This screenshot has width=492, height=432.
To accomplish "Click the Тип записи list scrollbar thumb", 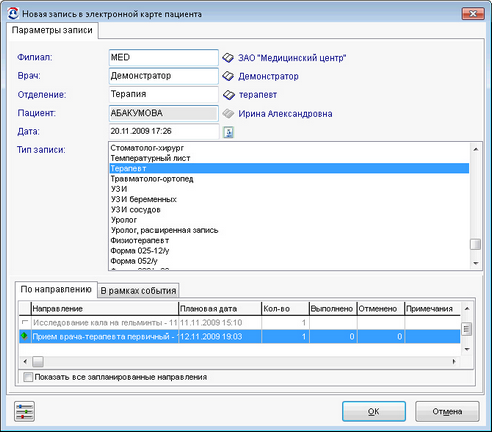I will [475, 244].
